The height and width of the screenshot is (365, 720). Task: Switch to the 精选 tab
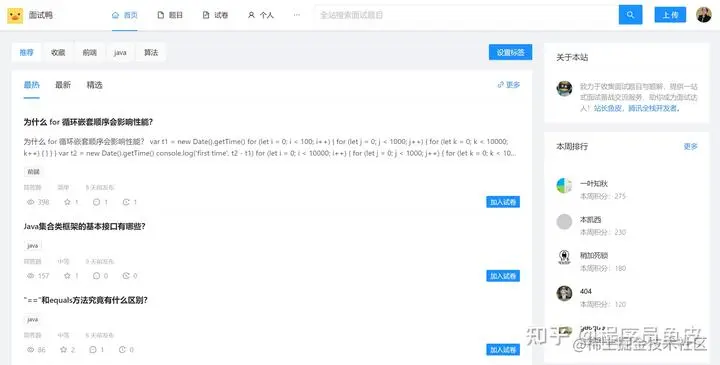click(x=94, y=85)
